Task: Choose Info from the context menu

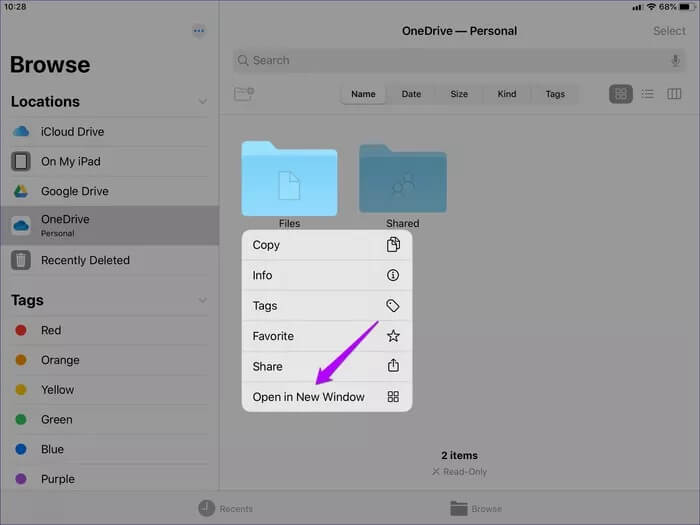Action: (x=327, y=275)
